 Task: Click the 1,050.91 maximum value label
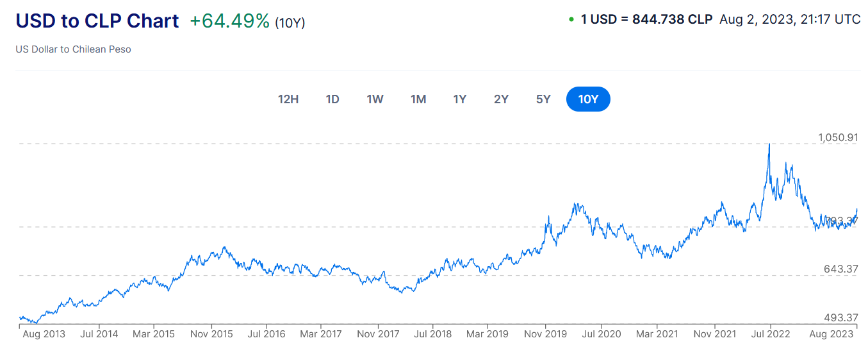pyautogui.click(x=838, y=138)
